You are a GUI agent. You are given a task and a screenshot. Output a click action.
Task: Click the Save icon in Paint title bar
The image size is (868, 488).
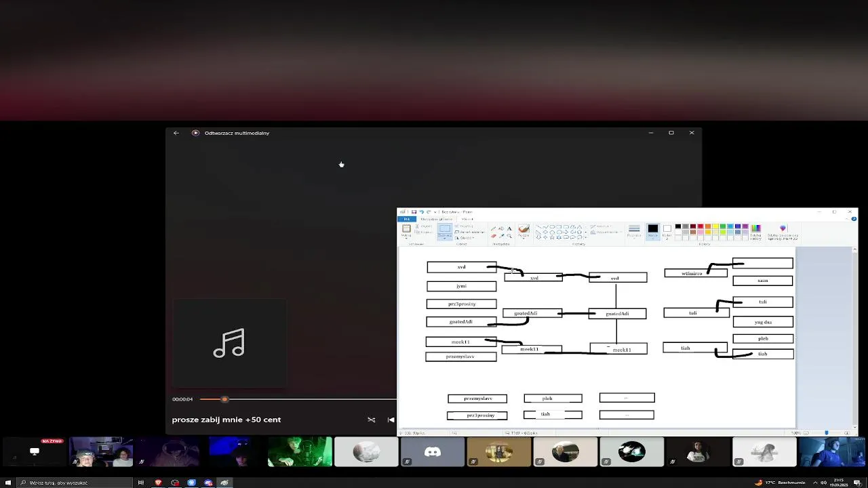(414, 211)
